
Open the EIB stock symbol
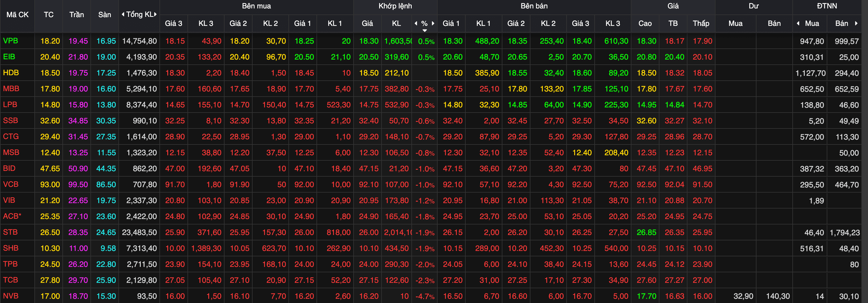tap(9, 57)
